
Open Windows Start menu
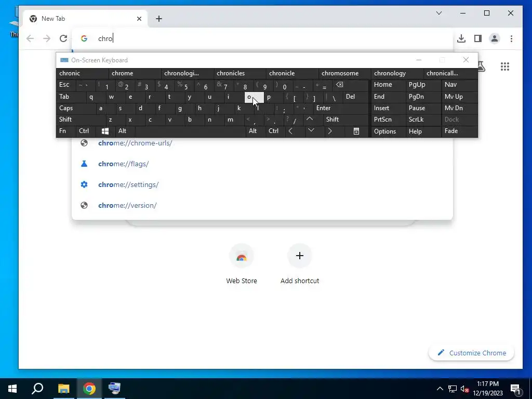tap(12, 389)
